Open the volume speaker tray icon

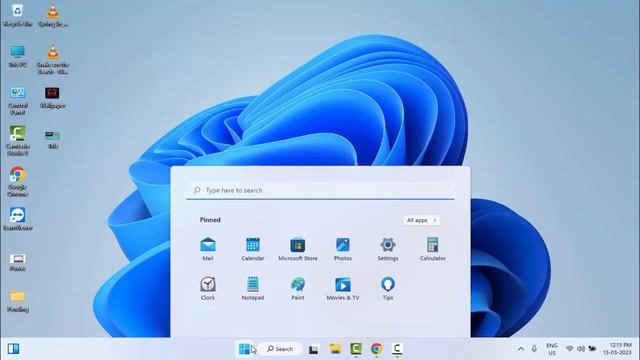(581, 349)
